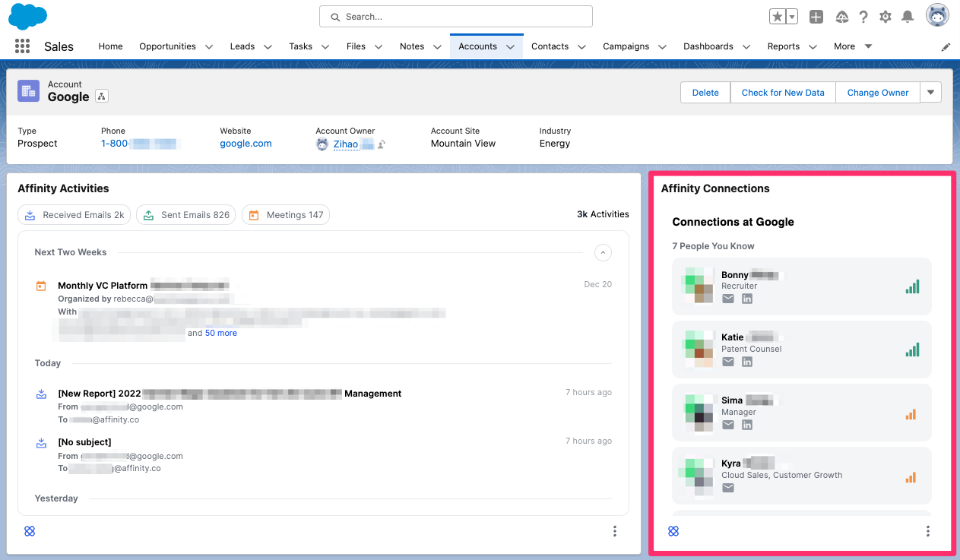The height and width of the screenshot is (560, 960).
Task: Open Setup via the gear icon
Action: (x=885, y=16)
